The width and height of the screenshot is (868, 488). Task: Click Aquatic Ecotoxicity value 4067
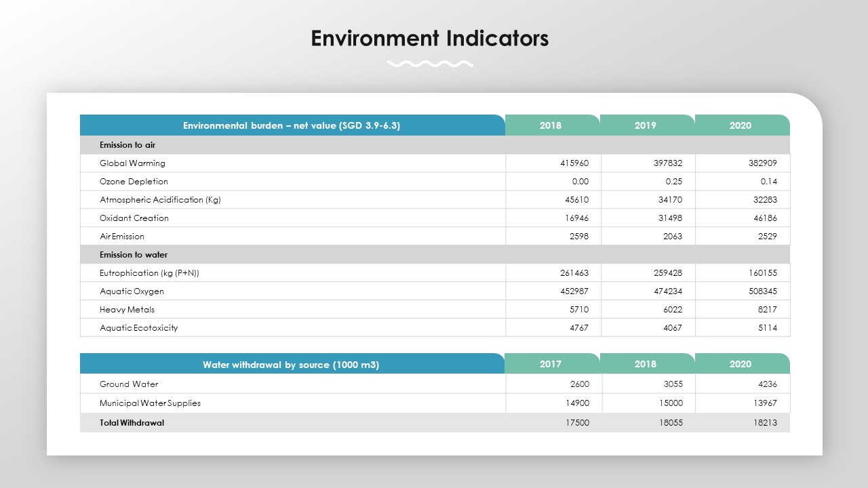[673, 328]
